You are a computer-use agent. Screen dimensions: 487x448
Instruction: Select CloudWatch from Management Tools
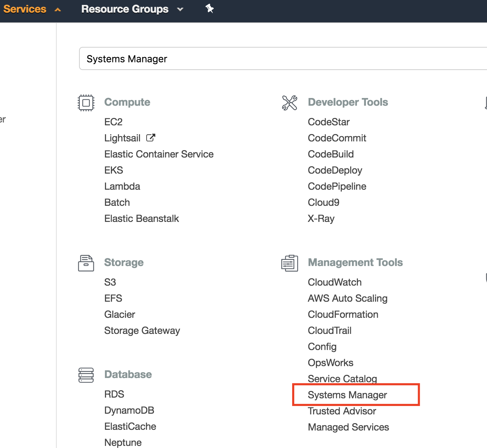click(x=334, y=282)
